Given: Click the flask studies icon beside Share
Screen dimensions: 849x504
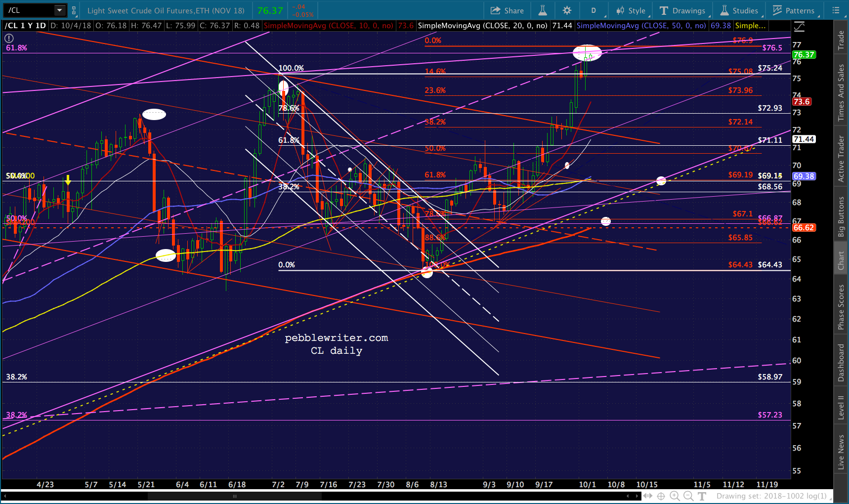Looking at the screenshot, I should click(542, 10).
